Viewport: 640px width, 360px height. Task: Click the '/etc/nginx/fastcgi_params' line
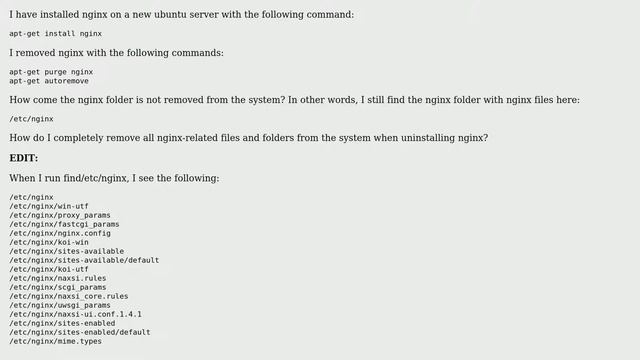[64, 224]
